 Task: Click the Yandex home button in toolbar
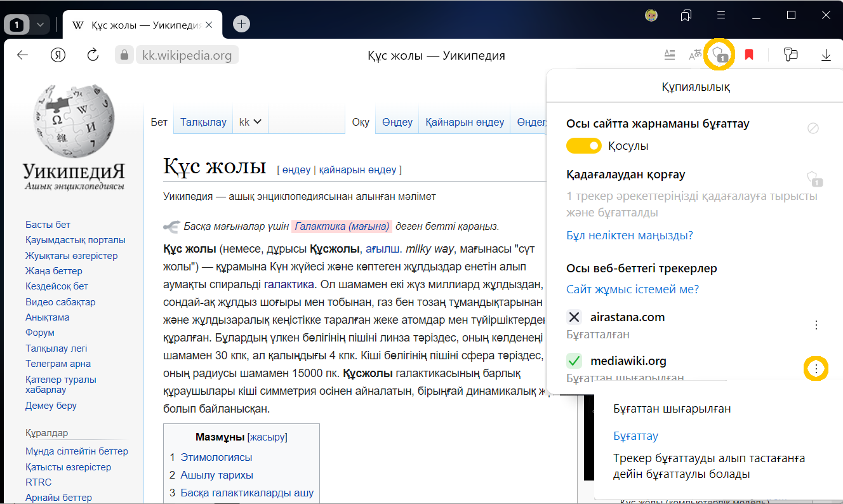pos(58,55)
